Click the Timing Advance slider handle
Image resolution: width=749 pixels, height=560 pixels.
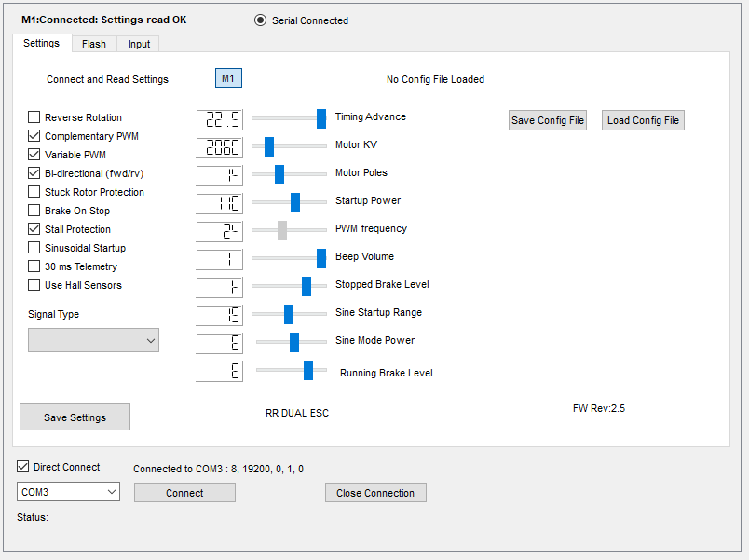(321, 117)
